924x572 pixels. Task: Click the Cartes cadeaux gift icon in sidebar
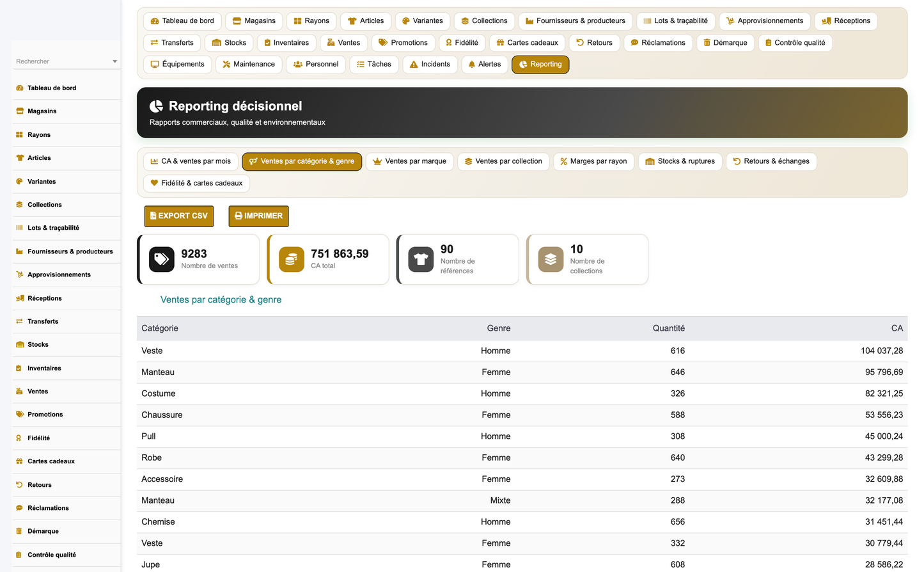[x=20, y=461]
